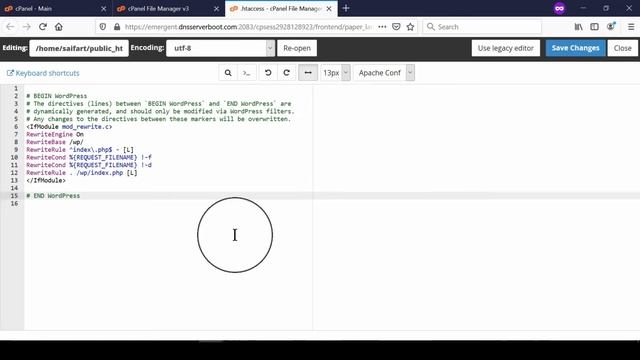Click the browser URL address bar
This screenshot has height=360, width=640.
[248, 27]
